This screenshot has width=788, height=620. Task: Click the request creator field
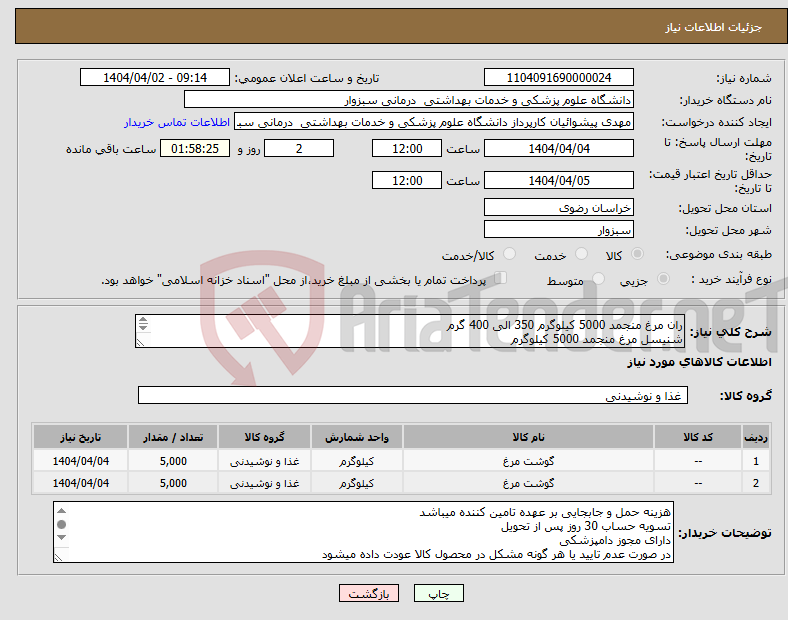click(434, 122)
